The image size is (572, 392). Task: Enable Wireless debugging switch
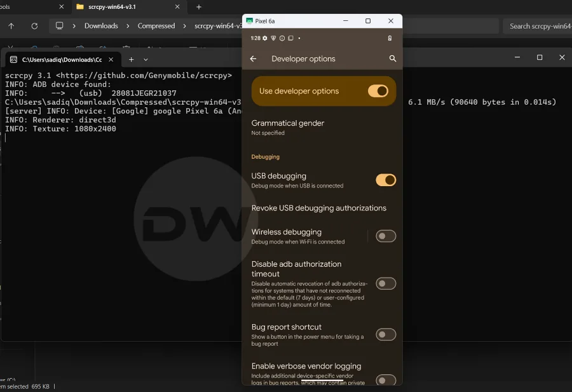click(386, 236)
